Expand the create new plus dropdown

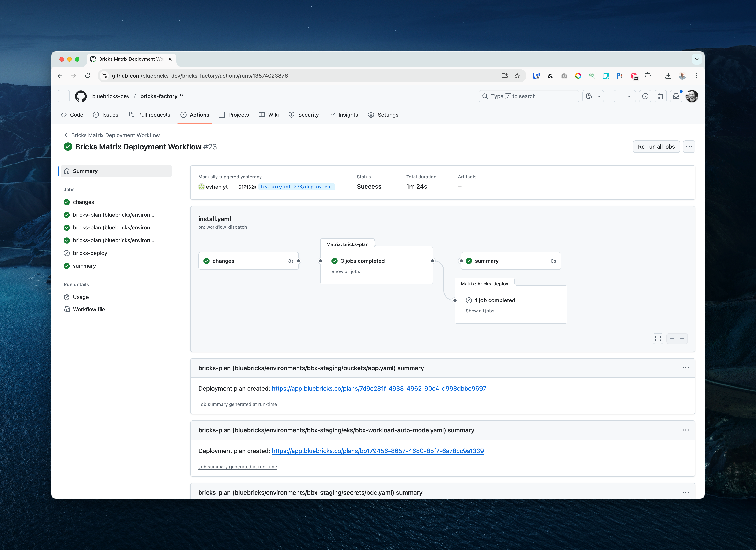[x=624, y=96]
